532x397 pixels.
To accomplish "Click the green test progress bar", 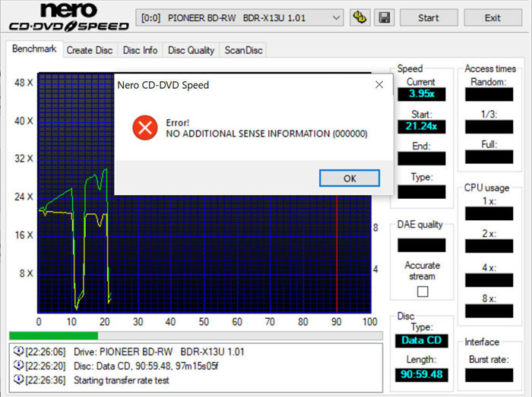I will 53,336.
